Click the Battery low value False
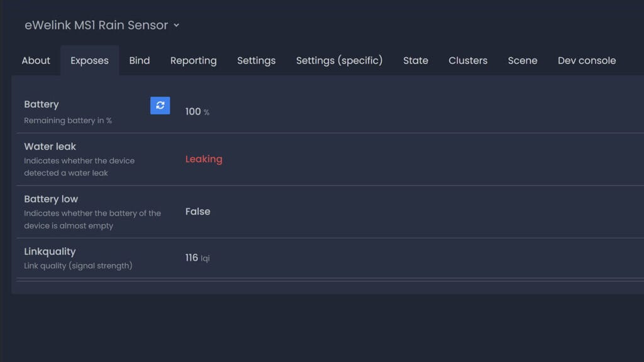Image resolution: width=644 pixels, height=362 pixels. click(197, 211)
